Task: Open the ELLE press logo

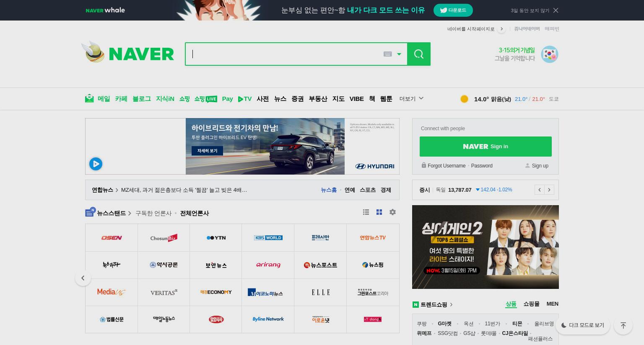Action: [x=320, y=292]
